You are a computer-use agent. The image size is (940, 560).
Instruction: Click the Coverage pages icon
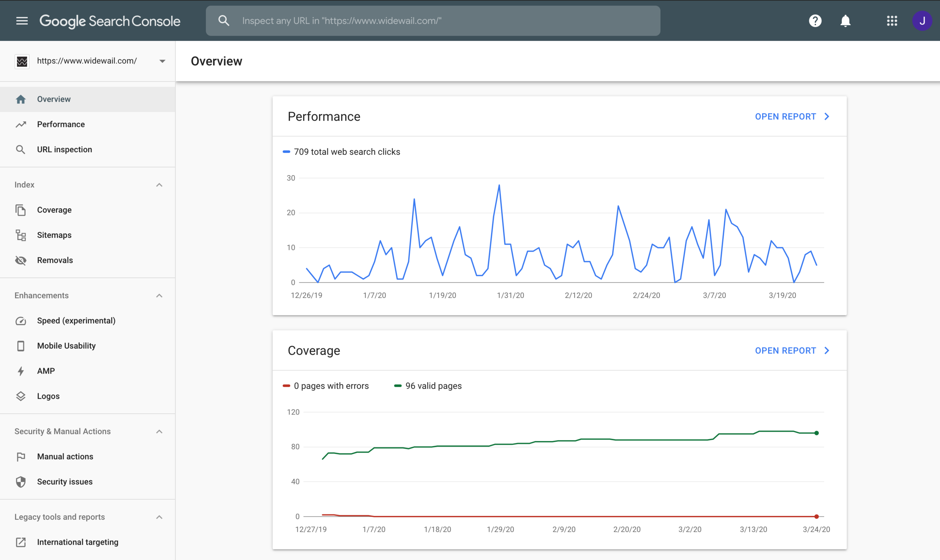21,210
